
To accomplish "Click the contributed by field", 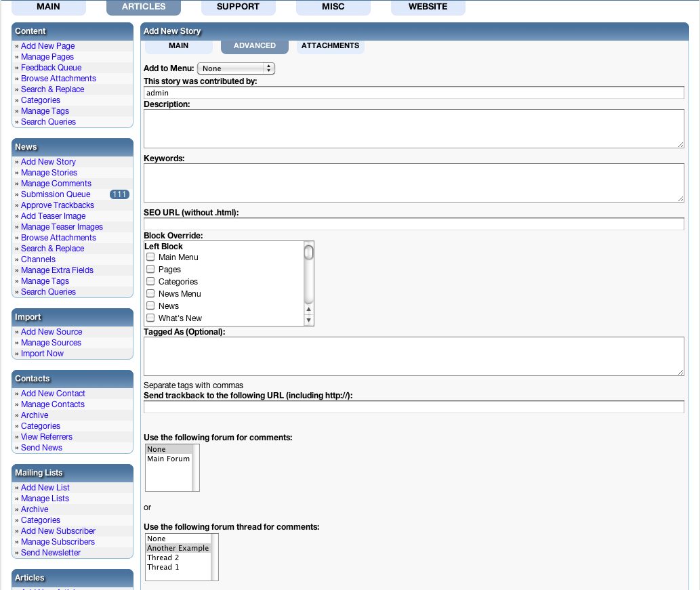I will (414, 93).
